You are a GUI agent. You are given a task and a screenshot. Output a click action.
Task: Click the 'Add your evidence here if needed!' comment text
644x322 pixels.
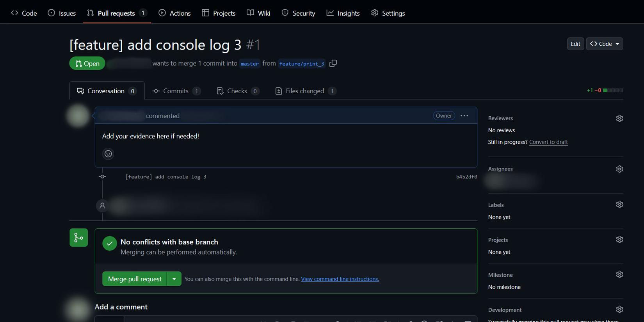(151, 136)
